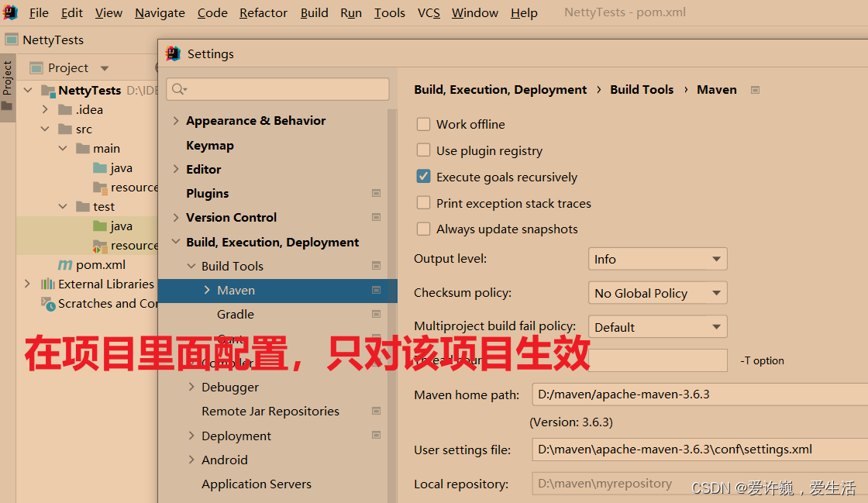Image resolution: width=868 pixels, height=503 pixels.
Task: Click the blue java source folder icon under main
Action: click(100, 167)
